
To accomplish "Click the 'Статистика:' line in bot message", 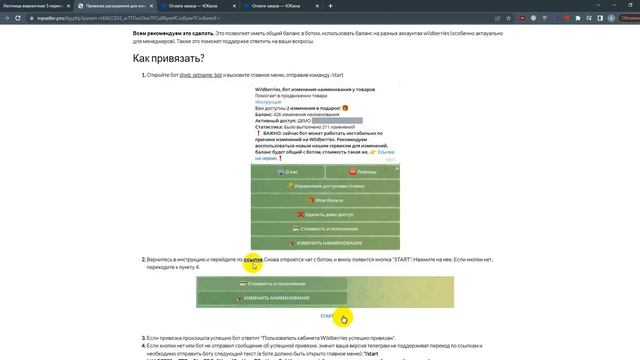I will tap(305, 127).
